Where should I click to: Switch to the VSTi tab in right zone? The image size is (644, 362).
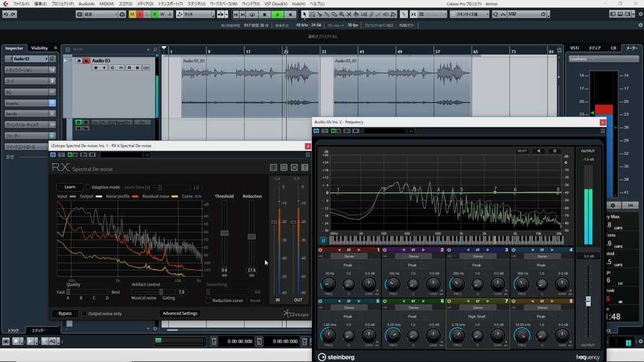[575, 48]
